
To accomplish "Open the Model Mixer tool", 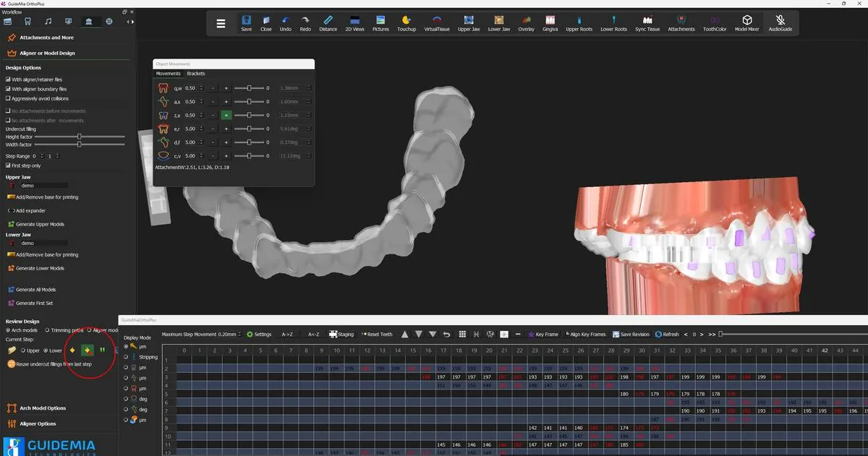I will coord(746,22).
